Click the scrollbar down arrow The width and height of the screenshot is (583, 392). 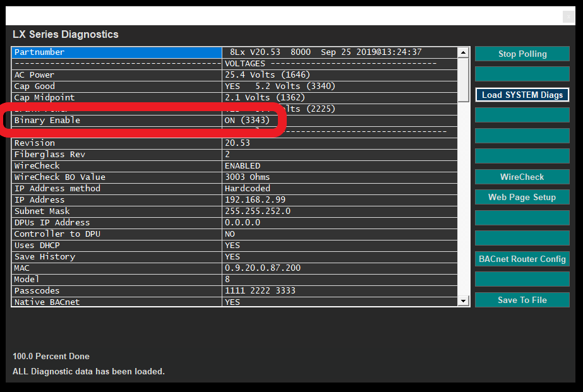point(463,301)
